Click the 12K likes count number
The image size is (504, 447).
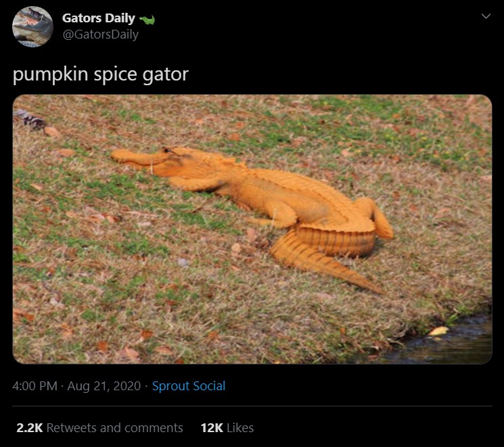click(x=212, y=428)
